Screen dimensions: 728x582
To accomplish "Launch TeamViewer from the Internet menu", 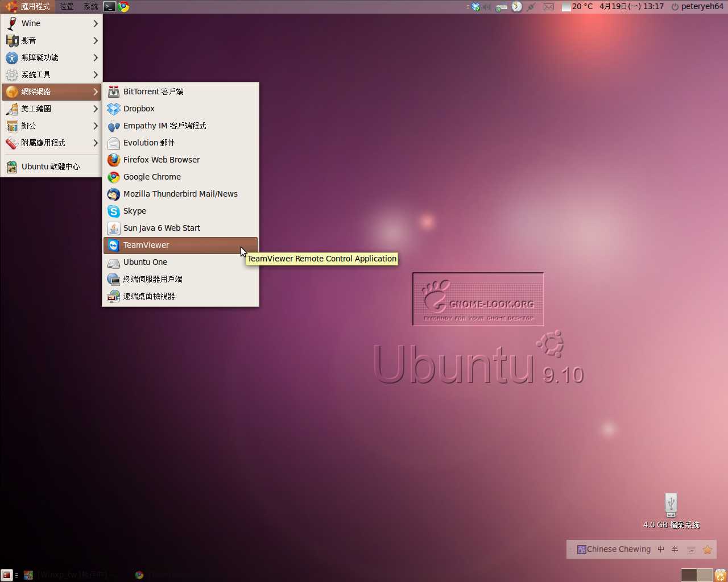I will 180,245.
